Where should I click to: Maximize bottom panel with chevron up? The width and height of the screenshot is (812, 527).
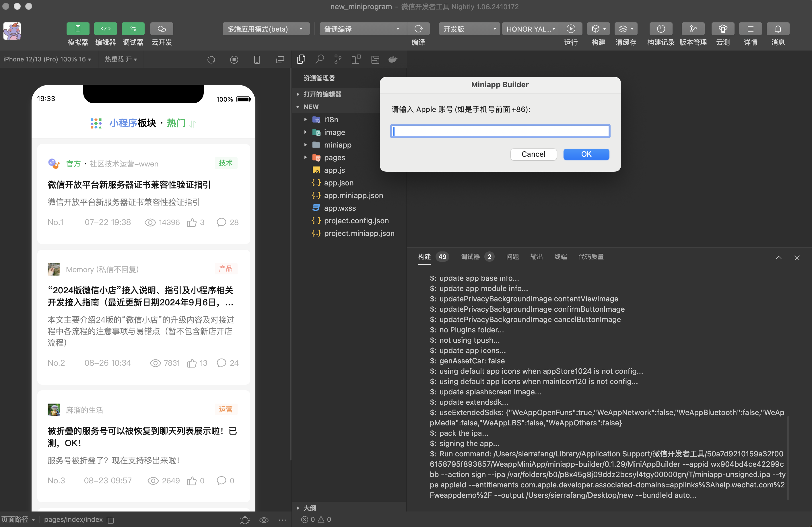click(x=778, y=258)
